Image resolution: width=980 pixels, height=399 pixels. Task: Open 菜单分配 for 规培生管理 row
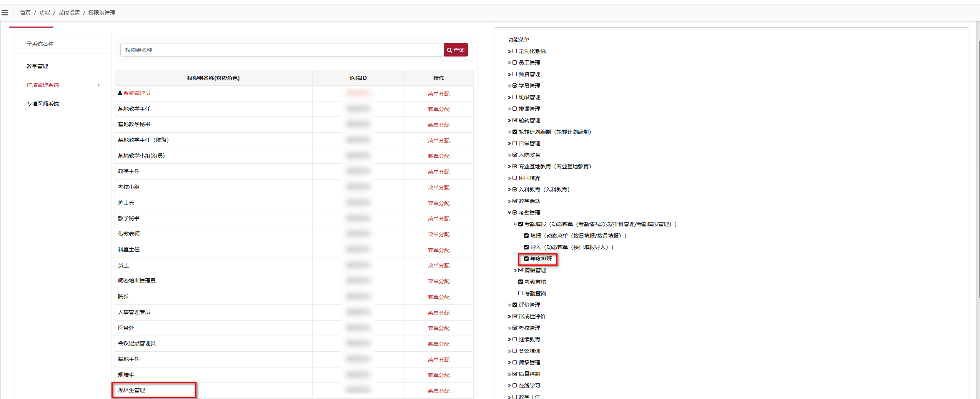tap(439, 391)
